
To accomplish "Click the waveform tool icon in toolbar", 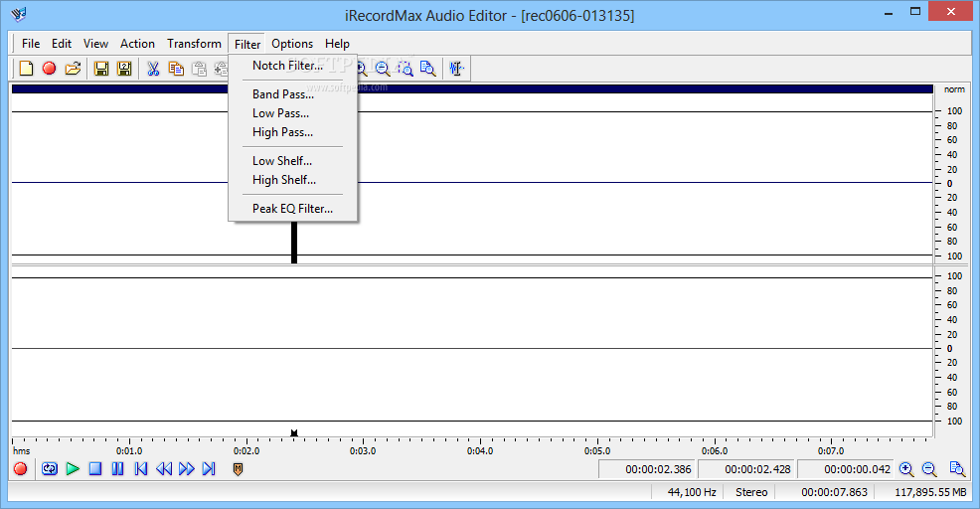I will pos(457,69).
